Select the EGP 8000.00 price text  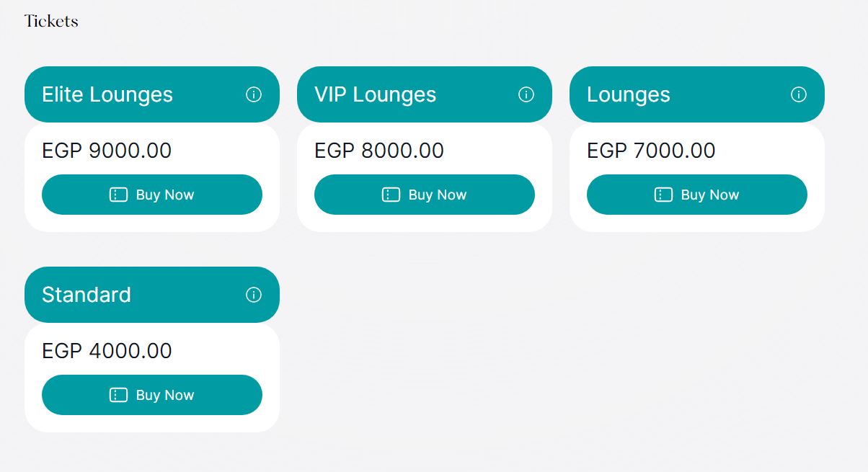(379, 151)
